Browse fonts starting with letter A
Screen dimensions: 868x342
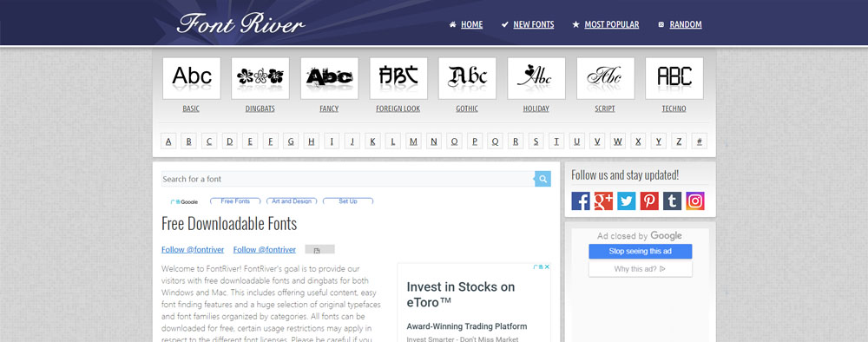[168, 141]
